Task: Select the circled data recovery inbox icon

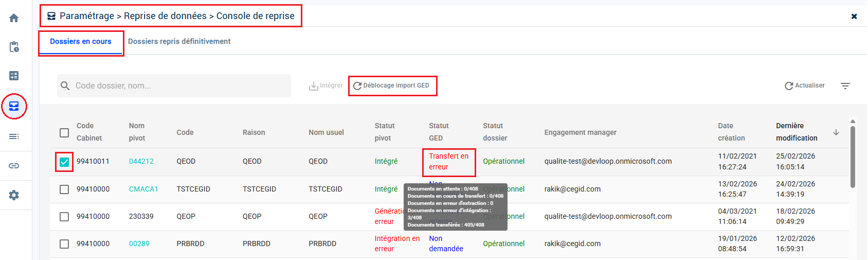Action: [14, 106]
